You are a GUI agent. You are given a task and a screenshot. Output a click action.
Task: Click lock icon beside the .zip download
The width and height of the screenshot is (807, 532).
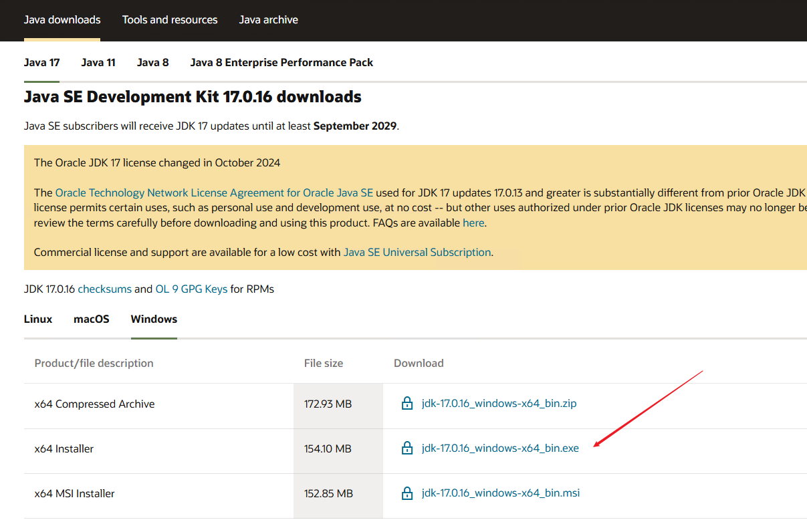[407, 403]
